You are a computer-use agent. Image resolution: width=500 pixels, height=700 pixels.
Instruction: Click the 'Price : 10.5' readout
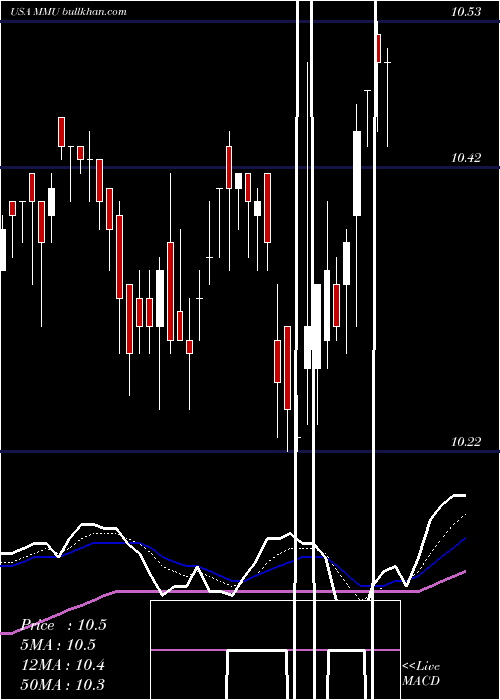[64, 625]
